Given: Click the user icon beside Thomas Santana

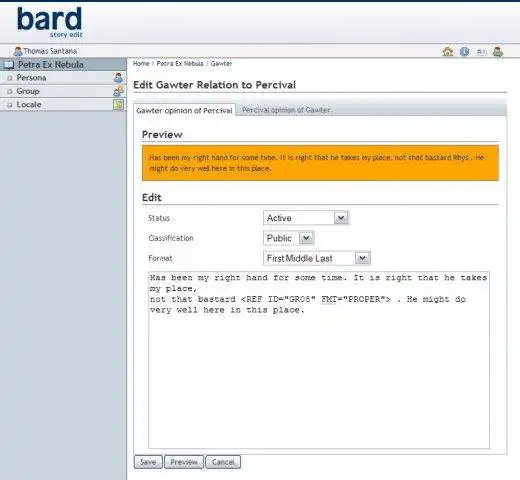Looking at the screenshot, I should tap(18, 51).
